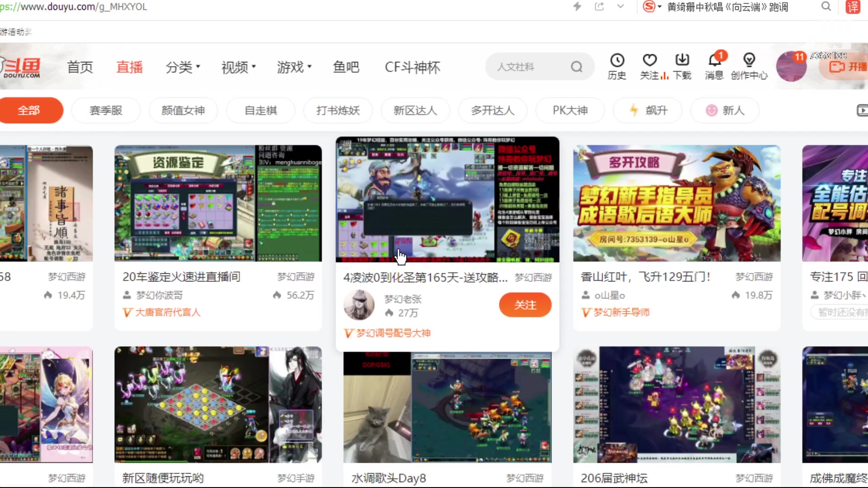Switch to the 首页 tab
Viewport: 868px width, 488px height.
80,67
